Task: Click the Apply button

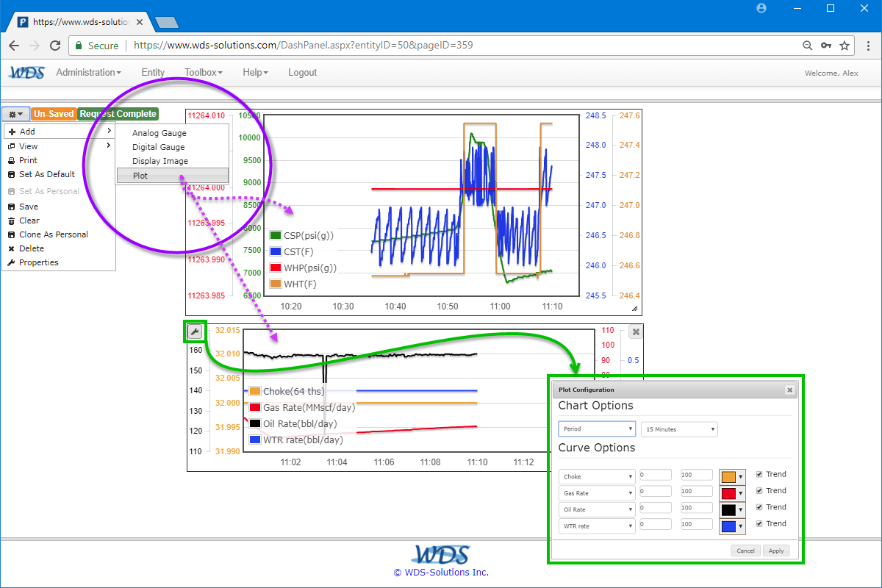Action: coord(776,551)
